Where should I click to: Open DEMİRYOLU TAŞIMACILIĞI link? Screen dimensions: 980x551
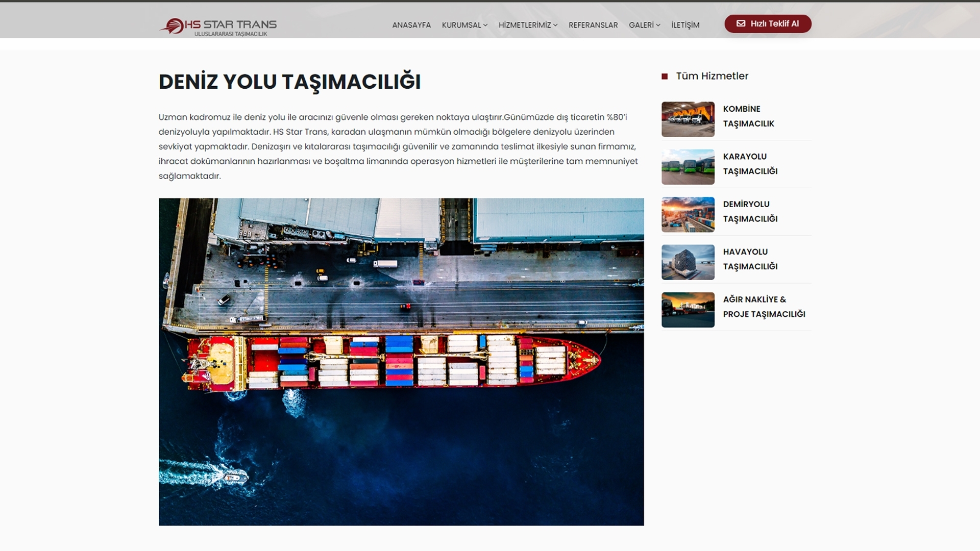[750, 211]
